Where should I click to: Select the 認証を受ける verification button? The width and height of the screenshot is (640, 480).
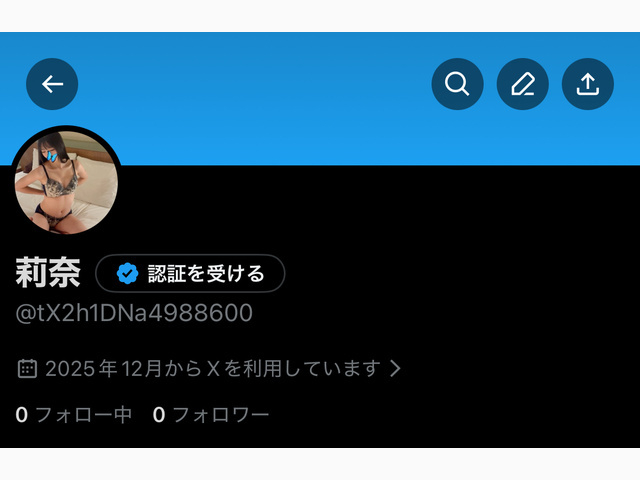190,273
